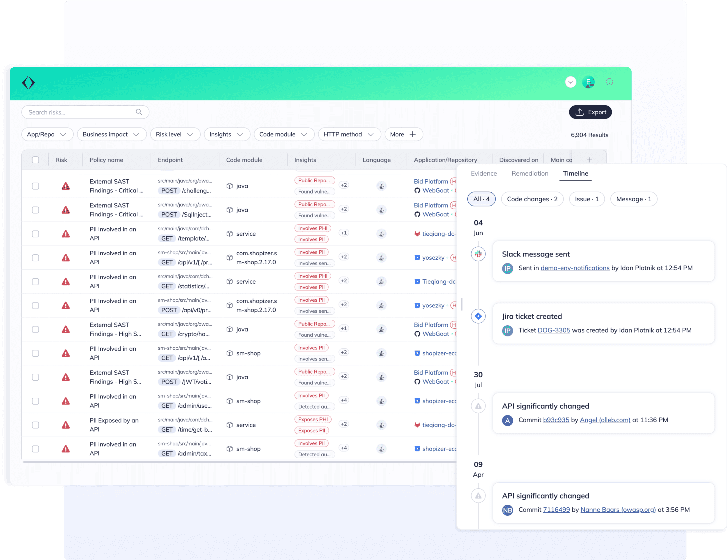Click the search magnifier icon
The height and width of the screenshot is (560, 728).
[139, 112]
